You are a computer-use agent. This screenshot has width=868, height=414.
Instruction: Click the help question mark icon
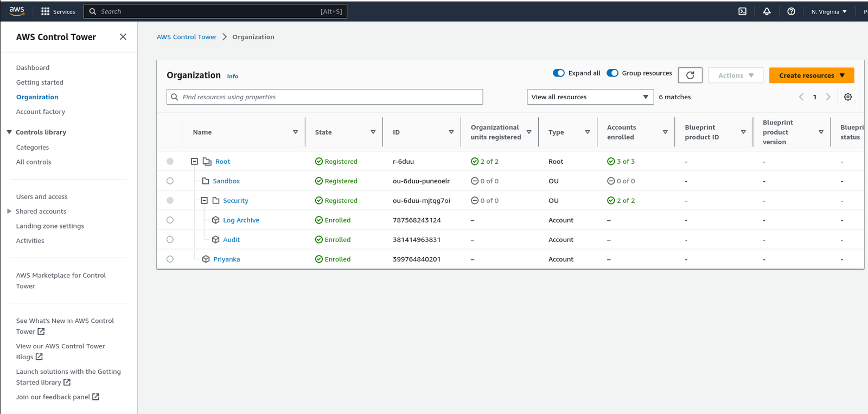pos(791,11)
